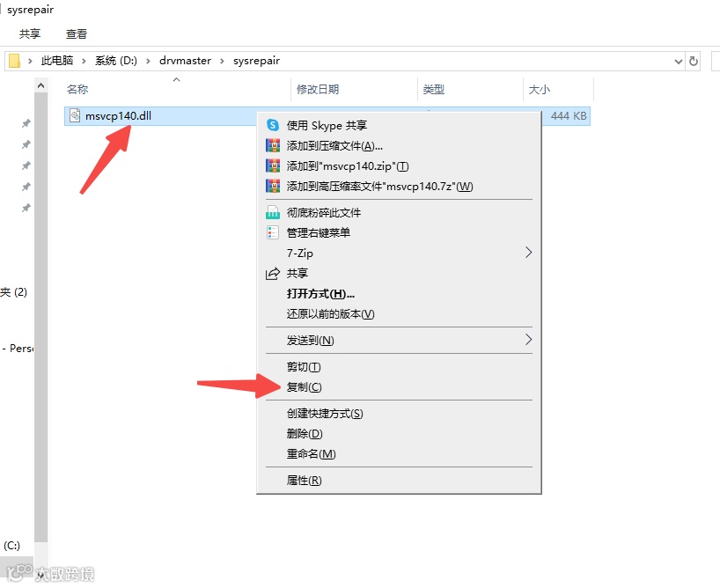Choose 重命名(M) to rename
Screen dimensions: 720x588
pos(399,454)
